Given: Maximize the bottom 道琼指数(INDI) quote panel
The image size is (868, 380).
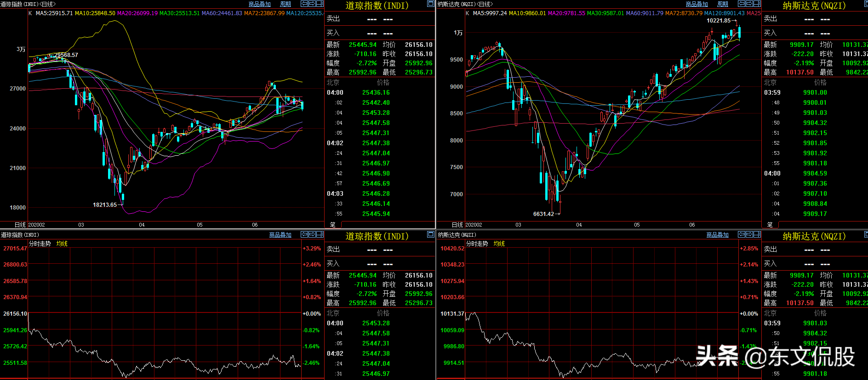Looking at the screenshot, I should click(431, 234).
